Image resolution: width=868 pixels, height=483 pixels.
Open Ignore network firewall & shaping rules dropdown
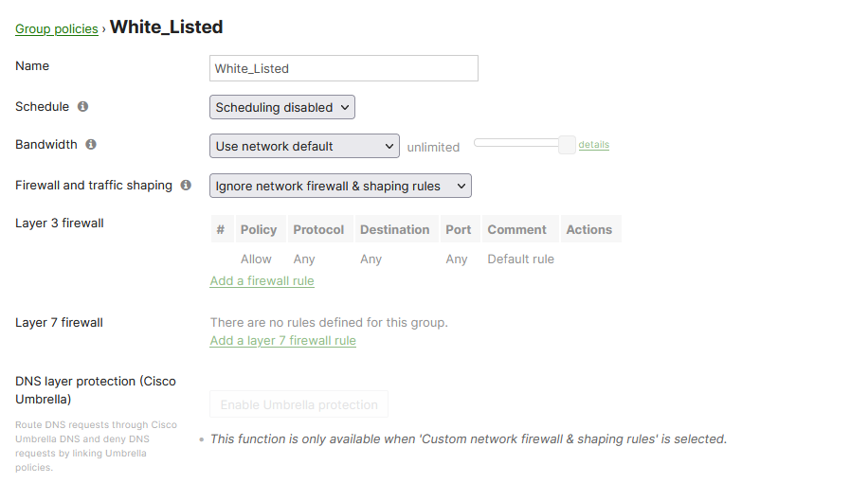click(x=340, y=187)
